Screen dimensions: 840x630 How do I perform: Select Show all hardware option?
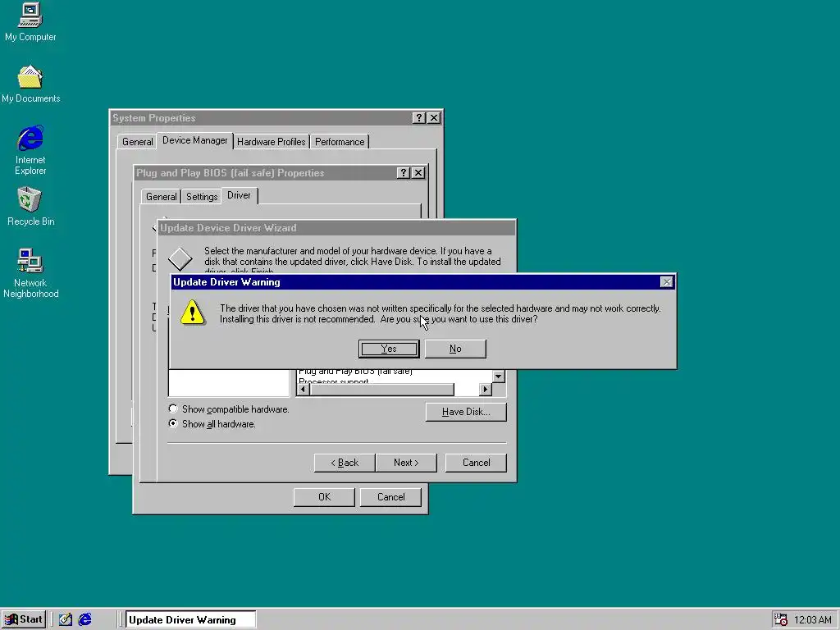(212, 424)
